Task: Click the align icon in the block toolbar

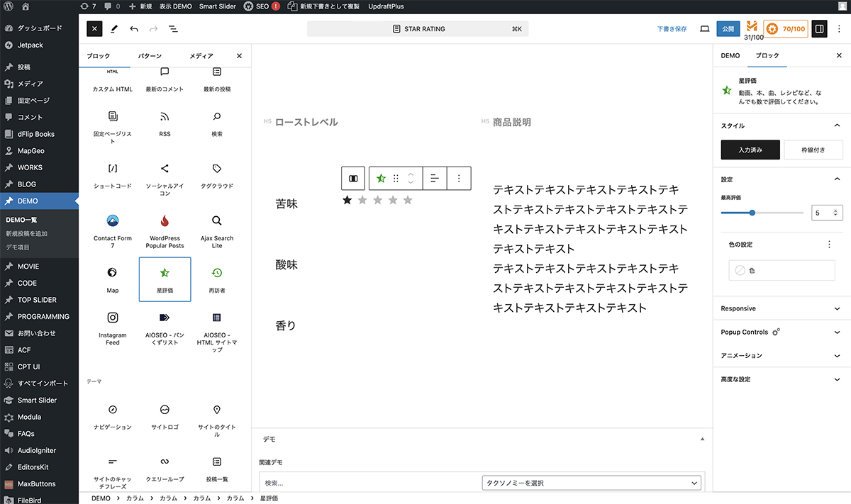Action: point(435,179)
